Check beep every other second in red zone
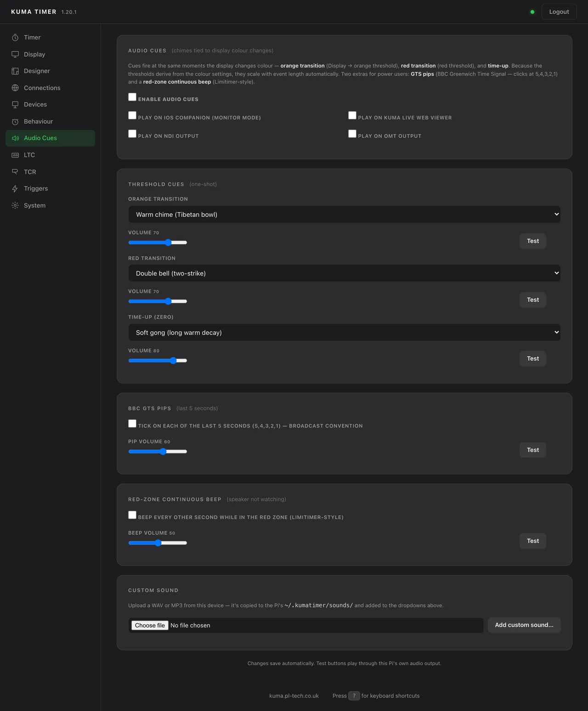This screenshot has width=588, height=711. (132, 515)
